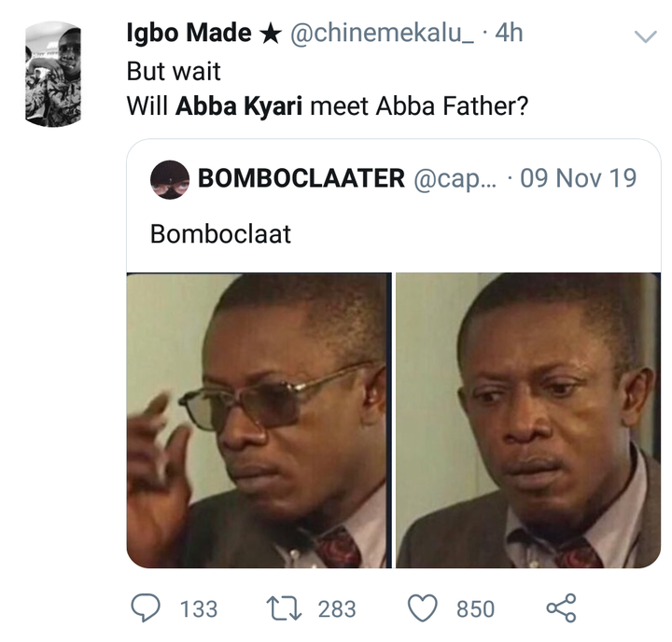Viewport: 672px width, 642px height.
Task: Retweet using the arrows icon
Action: tap(284, 608)
